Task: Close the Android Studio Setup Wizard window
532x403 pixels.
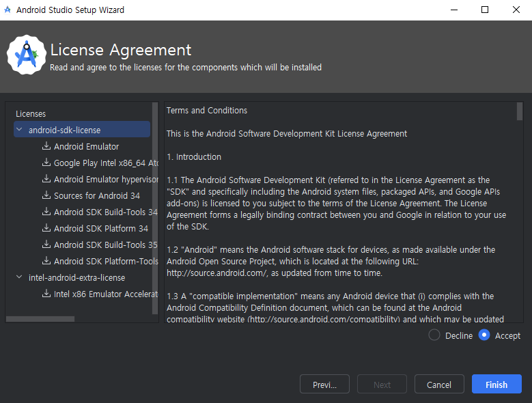Action: pyautogui.click(x=516, y=10)
